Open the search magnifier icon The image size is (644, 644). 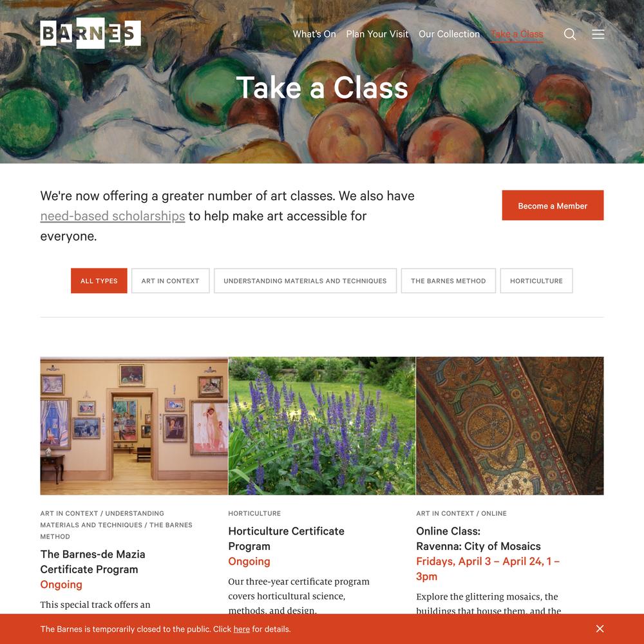[570, 34]
